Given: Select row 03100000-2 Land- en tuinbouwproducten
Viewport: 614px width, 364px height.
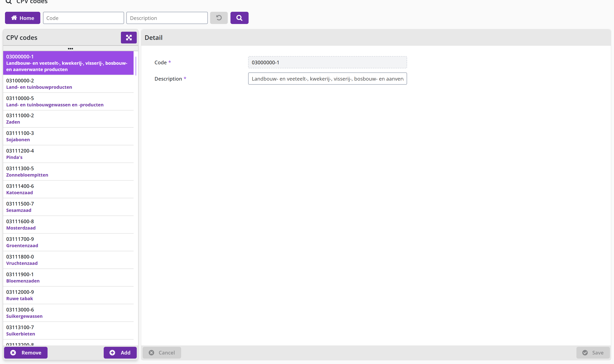Looking at the screenshot, I should point(68,84).
